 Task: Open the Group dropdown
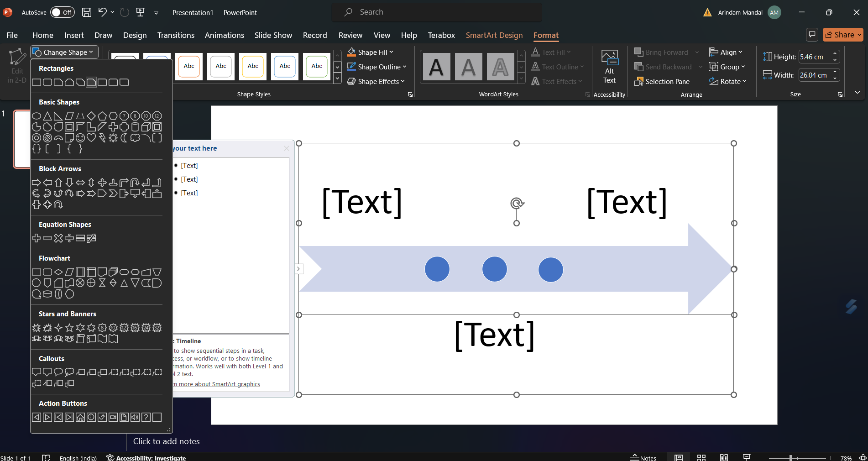click(727, 67)
